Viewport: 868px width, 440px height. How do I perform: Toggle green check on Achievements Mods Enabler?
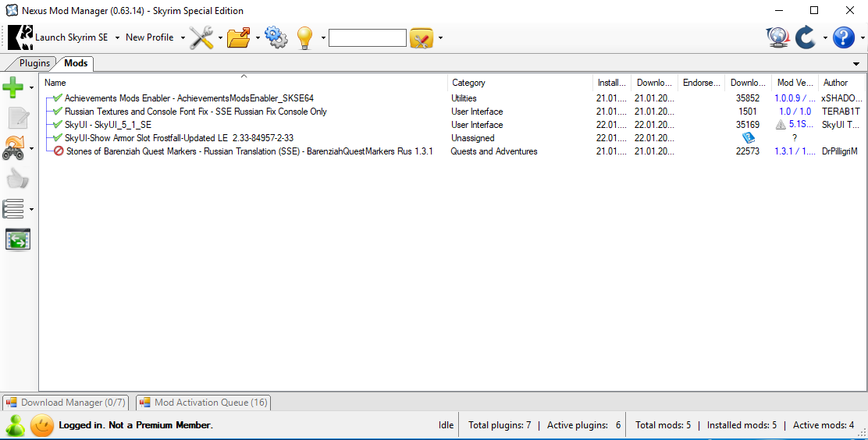click(58, 98)
